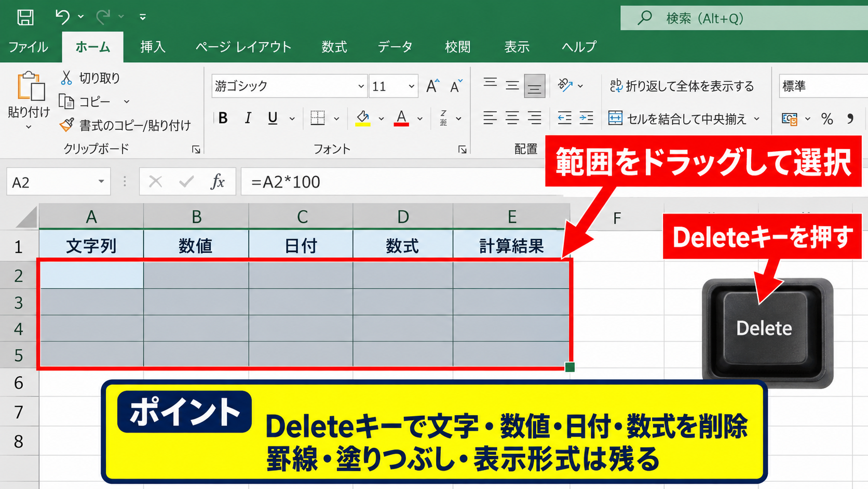Click the yellow fill color button
This screenshot has height=489, width=868.
pos(363,118)
